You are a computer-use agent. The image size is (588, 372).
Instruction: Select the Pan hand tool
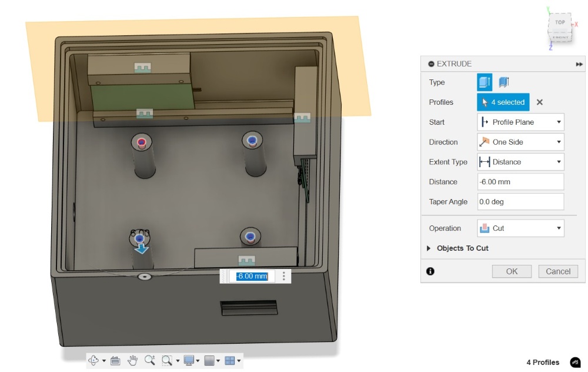(x=132, y=361)
